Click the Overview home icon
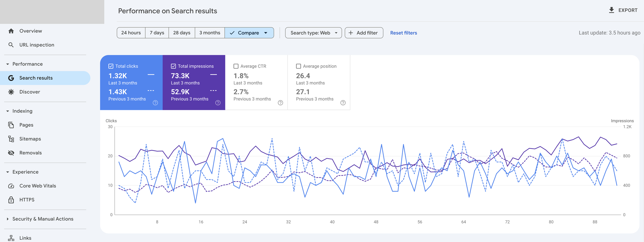The width and height of the screenshot is (644, 242). [11, 31]
